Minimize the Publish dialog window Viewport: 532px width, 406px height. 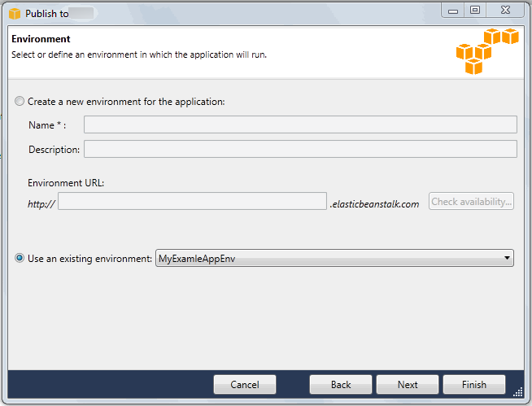[454, 10]
